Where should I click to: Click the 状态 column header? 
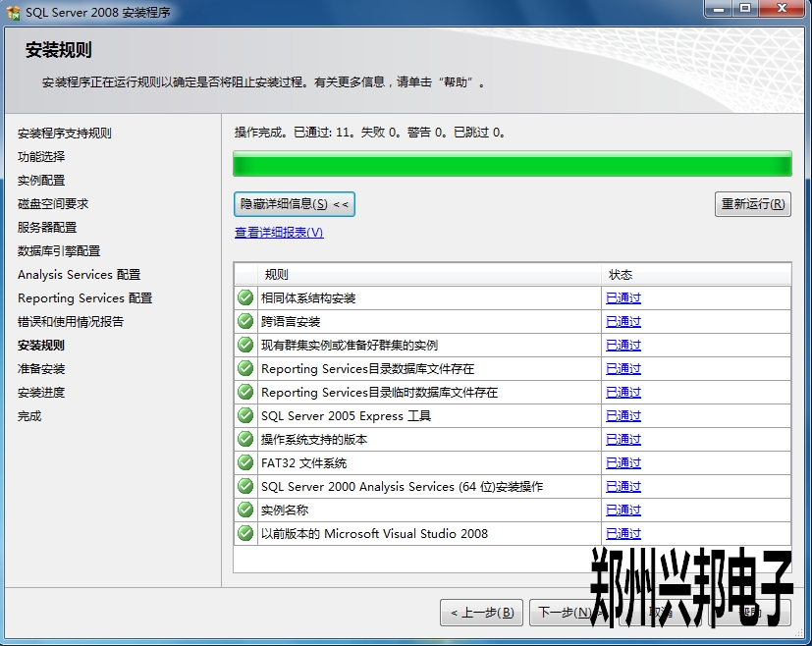tap(696, 274)
